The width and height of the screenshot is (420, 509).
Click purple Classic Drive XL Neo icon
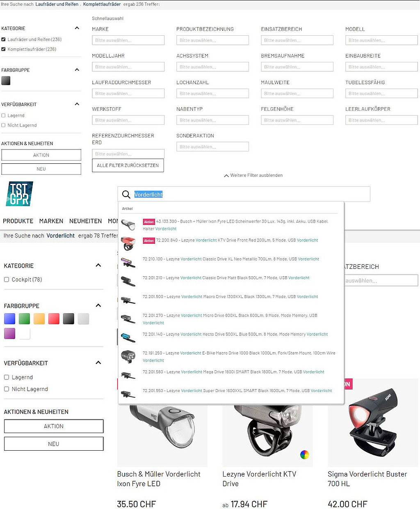pos(128,262)
